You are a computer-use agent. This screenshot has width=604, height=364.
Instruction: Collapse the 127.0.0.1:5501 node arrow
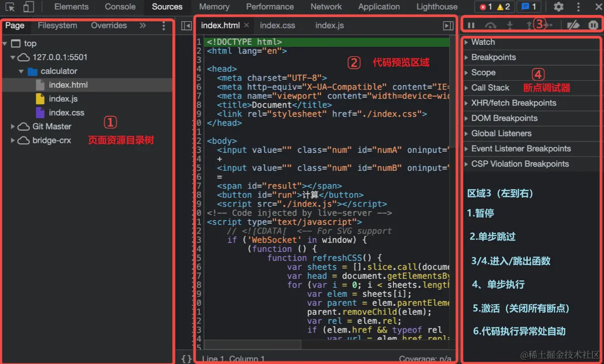point(12,58)
